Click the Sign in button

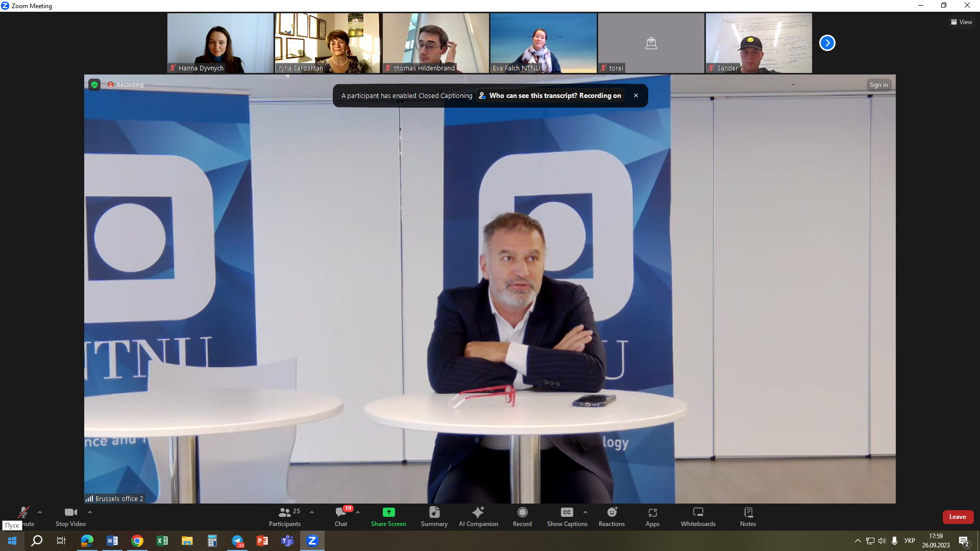[878, 85]
